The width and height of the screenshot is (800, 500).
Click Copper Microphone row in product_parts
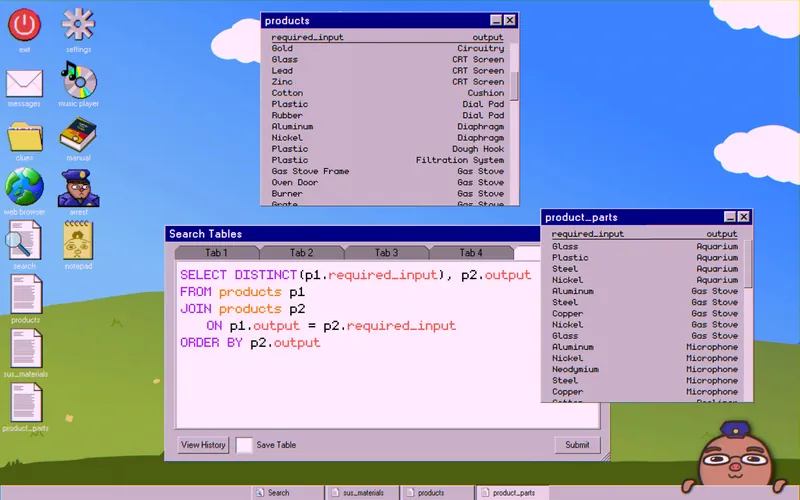645,392
